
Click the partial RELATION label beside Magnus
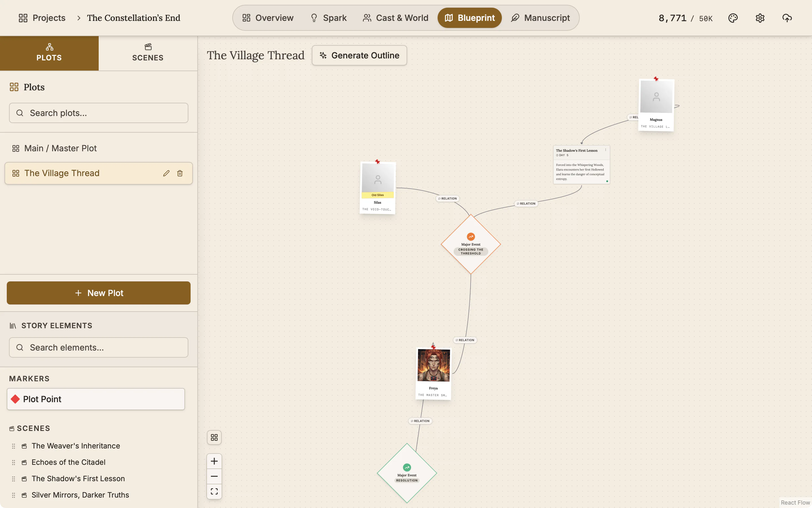pos(633,117)
